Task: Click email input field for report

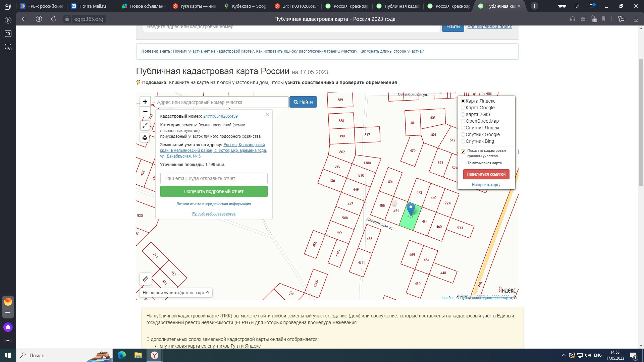Action: pyautogui.click(x=214, y=179)
